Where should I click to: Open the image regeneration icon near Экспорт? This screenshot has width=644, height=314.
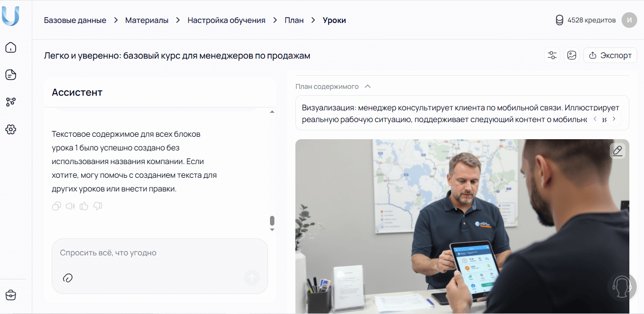pos(572,55)
